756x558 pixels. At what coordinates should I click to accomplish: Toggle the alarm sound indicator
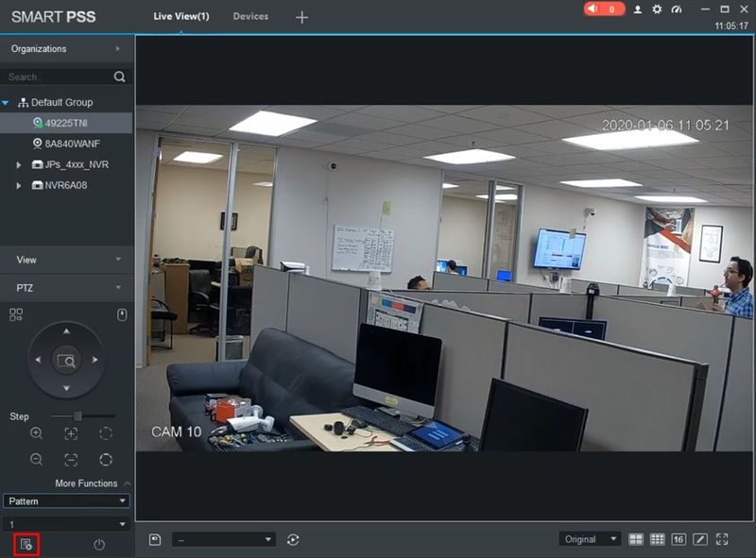pos(604,9)
